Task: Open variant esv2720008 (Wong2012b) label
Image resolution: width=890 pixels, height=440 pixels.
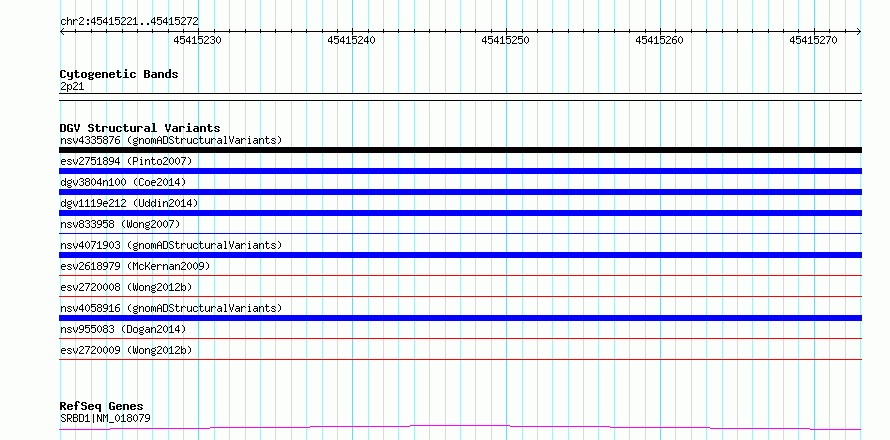Action: (126, 287)
